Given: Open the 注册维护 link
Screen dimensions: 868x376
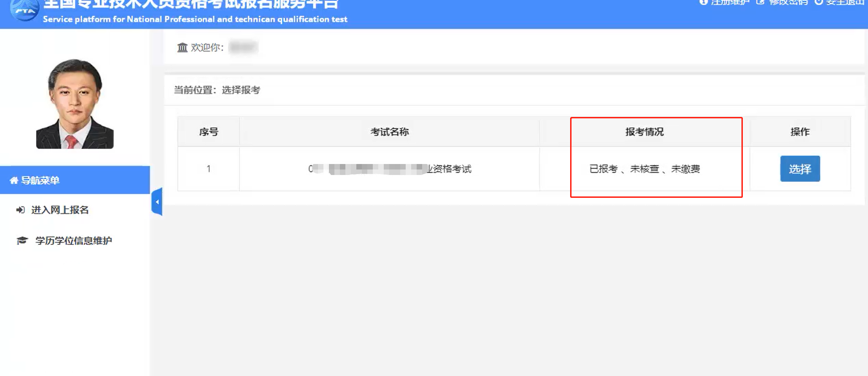Looking at the screenshot, I should tap(730, 2).
